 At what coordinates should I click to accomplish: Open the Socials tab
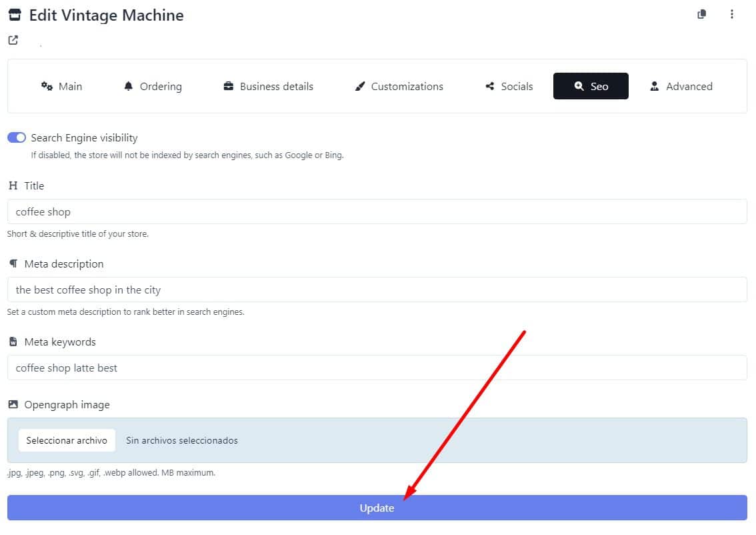509,86
